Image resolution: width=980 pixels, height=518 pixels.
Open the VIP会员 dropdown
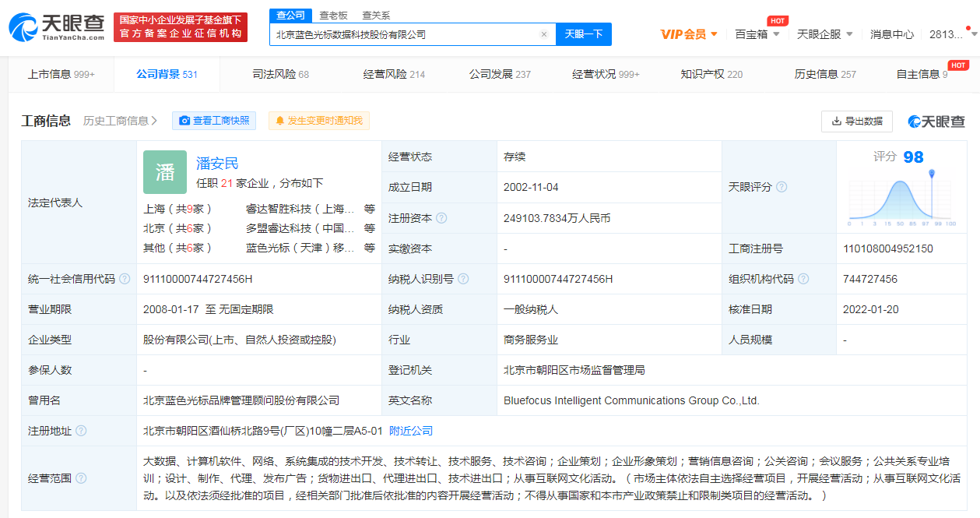689,34
